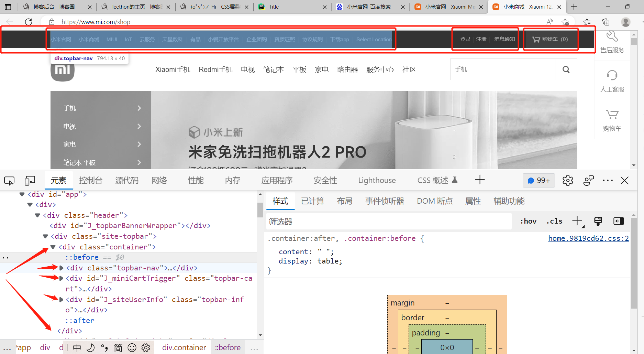Open a new browser tab
The width and height of the screenshot is (644, 354).
coord(574,7)
